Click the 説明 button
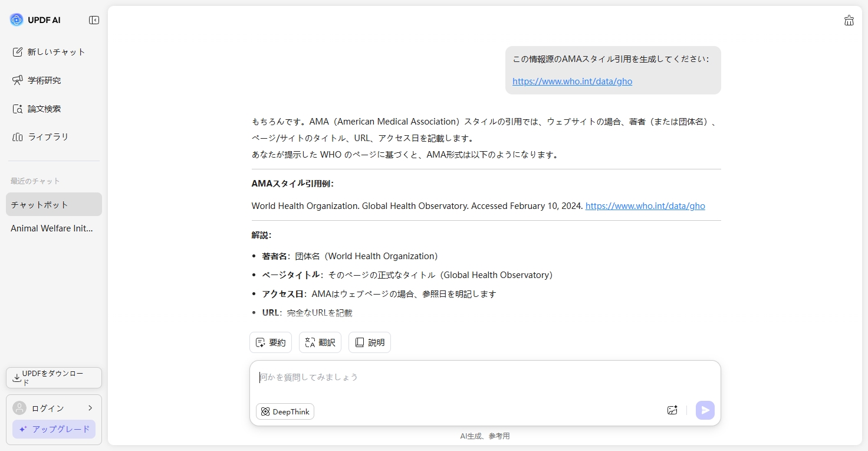This screenshot has height=451, width=868. point(370,342)
